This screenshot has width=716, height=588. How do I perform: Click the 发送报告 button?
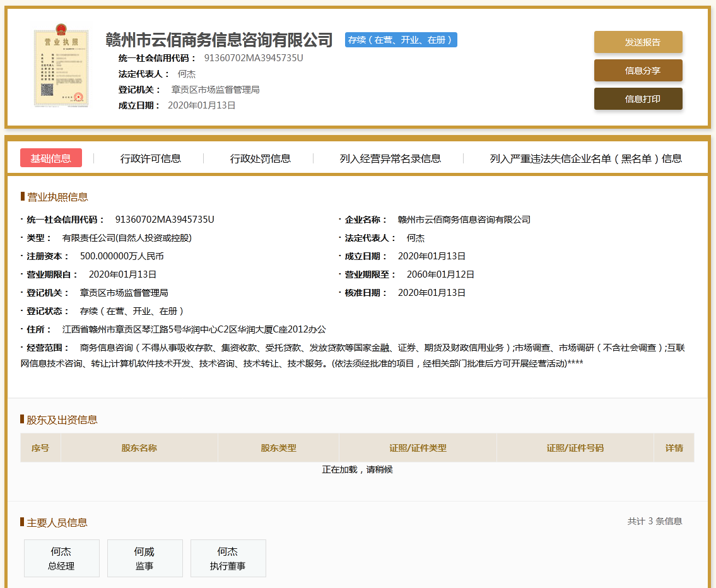[638, 42]
